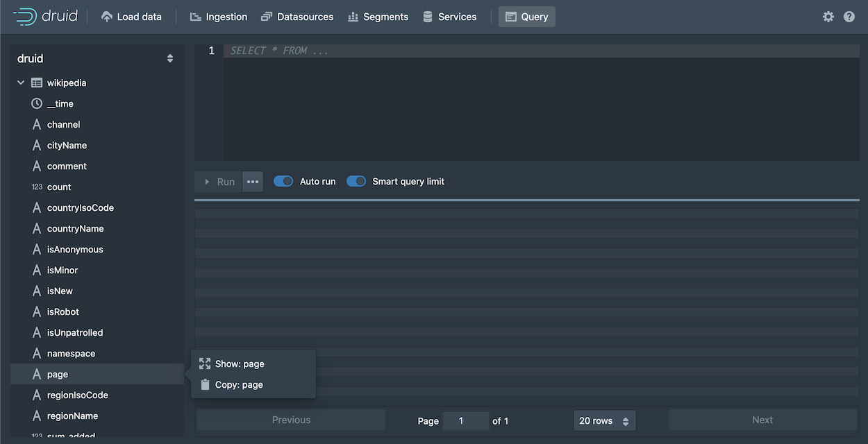Click string icon next to regionIsoCode

tap(37, 395)
